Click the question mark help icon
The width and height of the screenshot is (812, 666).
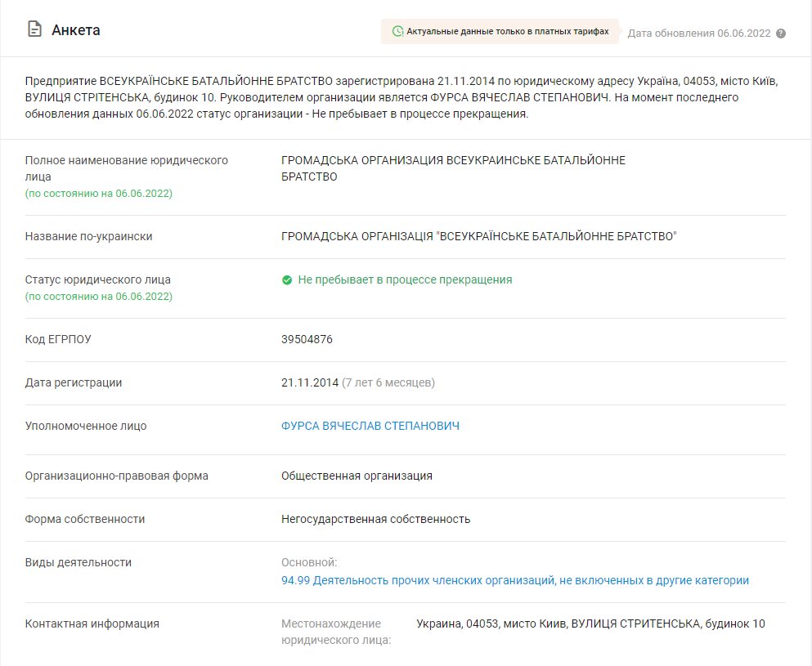click(781, 34)
